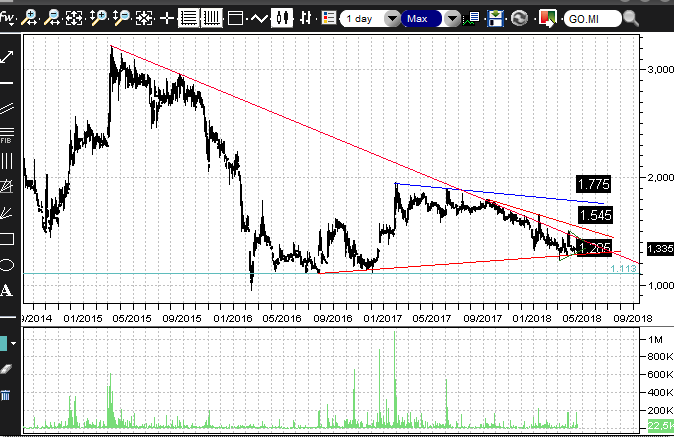The image size is (674, 437).
Task: Toggle horizontal grid lines
Action: point(189,18)
